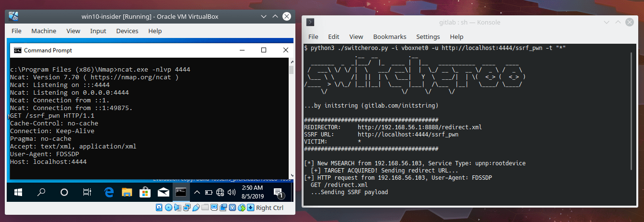The image size is (644, 222).
Task: Open the Windows Start menu
Action: point(18,193)
